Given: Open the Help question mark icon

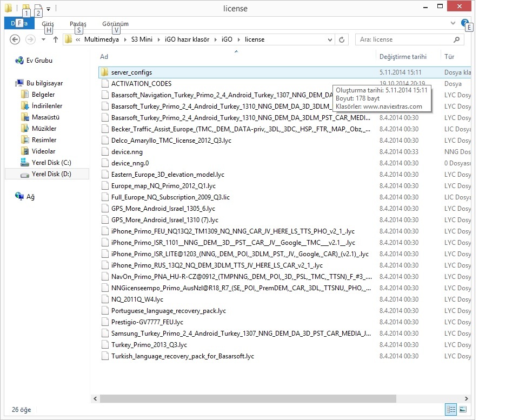Looking at the screenshot, I should coord(464,23).
